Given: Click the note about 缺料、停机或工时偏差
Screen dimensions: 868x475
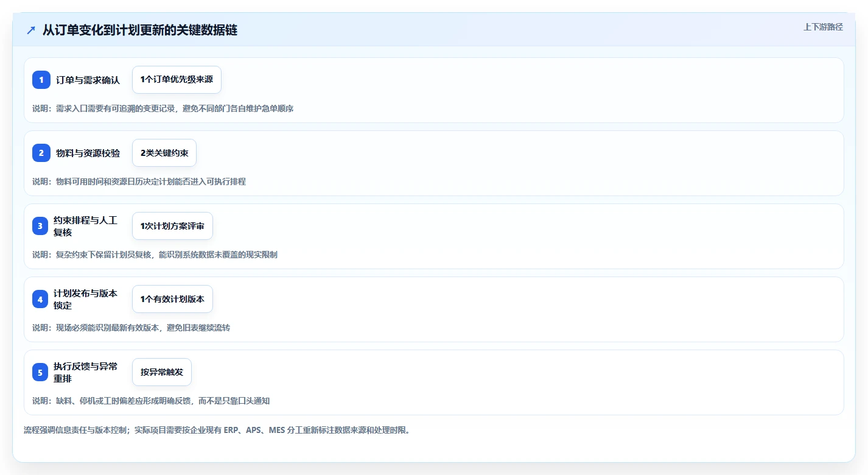Looking at the screenshot, I should 151,401.
